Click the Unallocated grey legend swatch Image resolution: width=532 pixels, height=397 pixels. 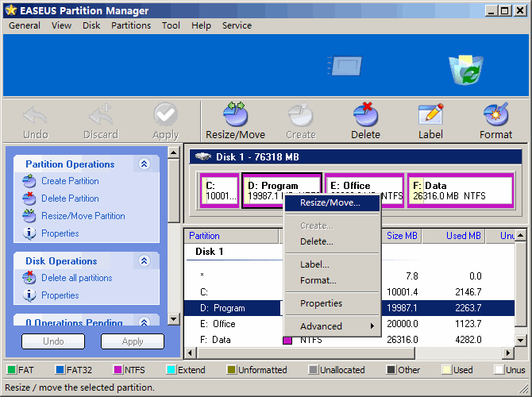pyautogui.click(x=313, y=369)
